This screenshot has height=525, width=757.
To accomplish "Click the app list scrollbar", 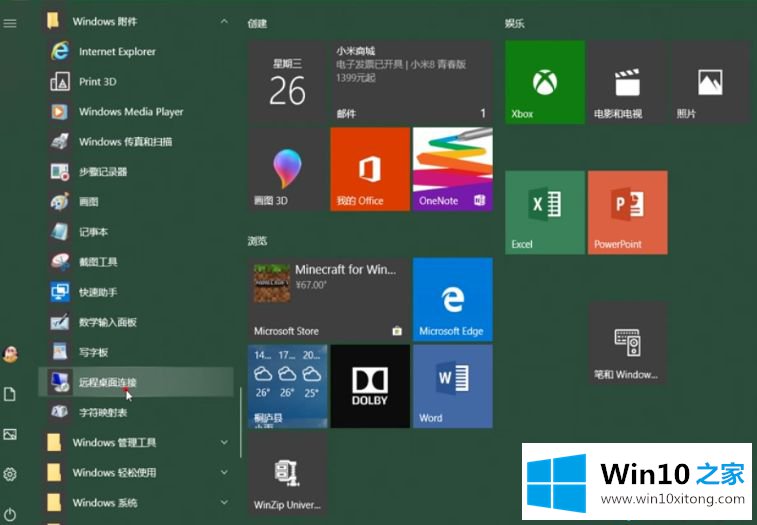I will 240,423.
